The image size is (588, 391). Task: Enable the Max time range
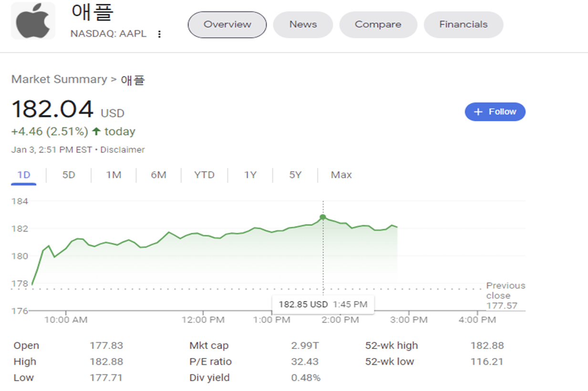[x=340, y=175]
